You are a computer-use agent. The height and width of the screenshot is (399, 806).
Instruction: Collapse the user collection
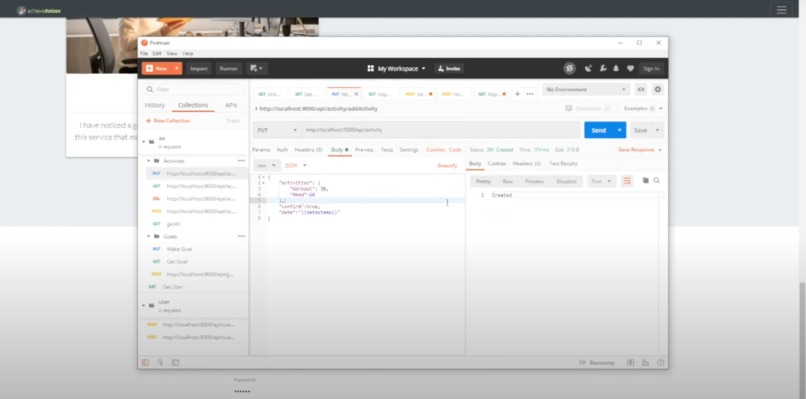(x=143, y=305)
